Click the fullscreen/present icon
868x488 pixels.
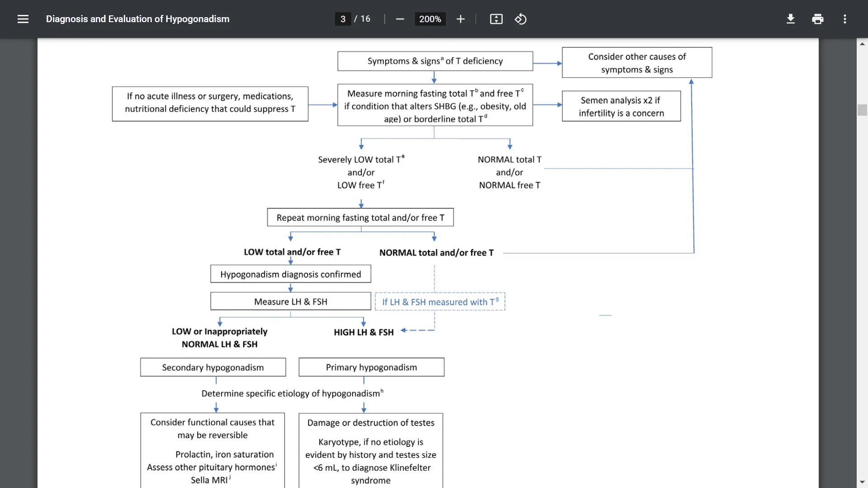496,19
